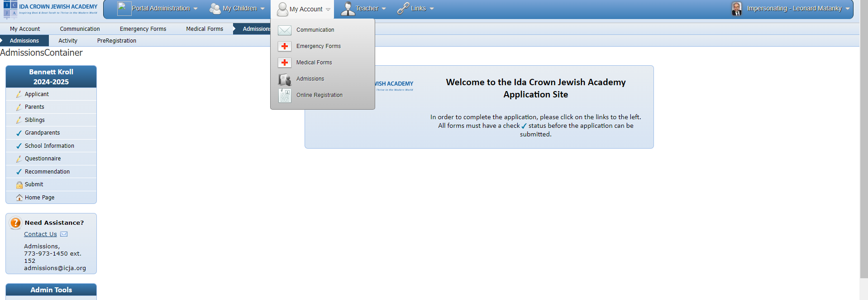868x300 pixels.
Task: Click the Portal Administration icon
Action: pos(124,9)
